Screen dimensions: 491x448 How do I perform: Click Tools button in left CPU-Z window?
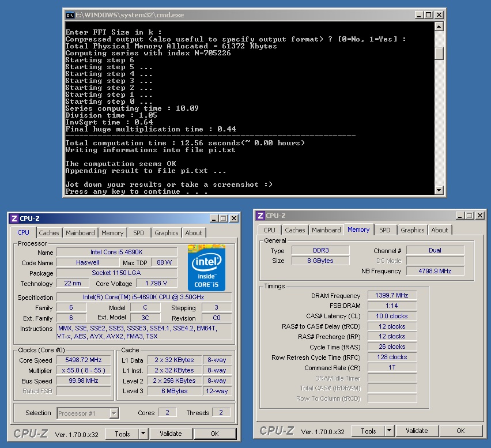point(122,434)
